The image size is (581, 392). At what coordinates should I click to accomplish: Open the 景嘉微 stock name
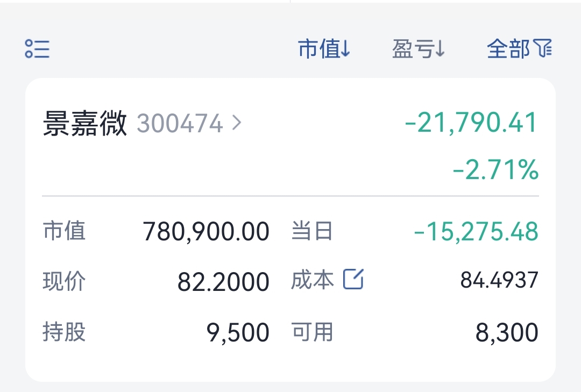pos(85,123)
